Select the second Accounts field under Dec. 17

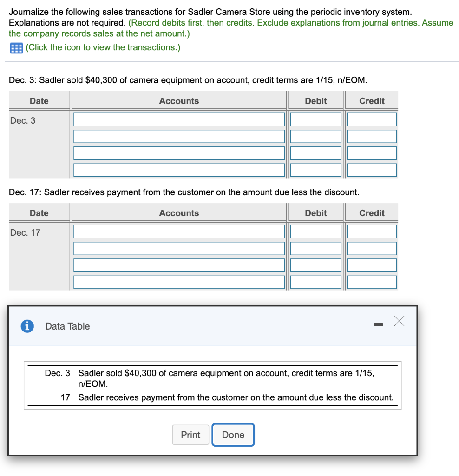click(179, 248)
